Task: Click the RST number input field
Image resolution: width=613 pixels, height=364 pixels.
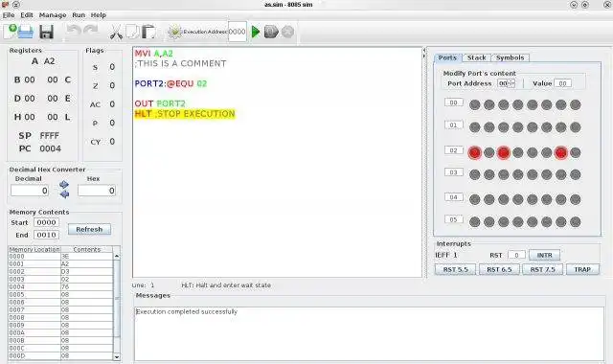Action: pos(516,255)
